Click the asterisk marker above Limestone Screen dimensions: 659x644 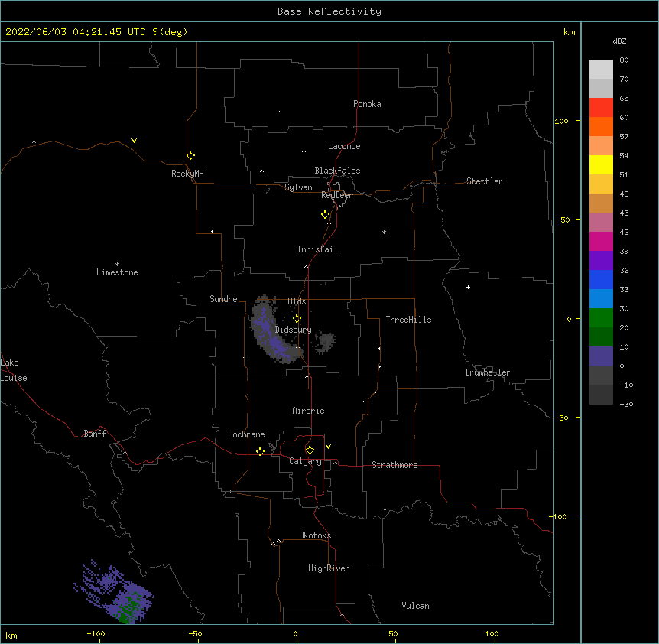(117, 265)
